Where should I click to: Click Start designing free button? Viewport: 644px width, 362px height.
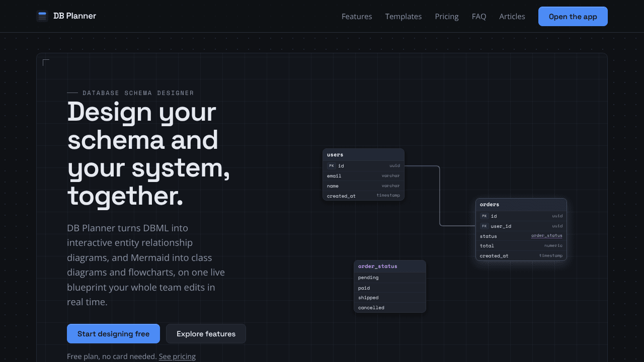pyautogui.click(x=113, y=334)
